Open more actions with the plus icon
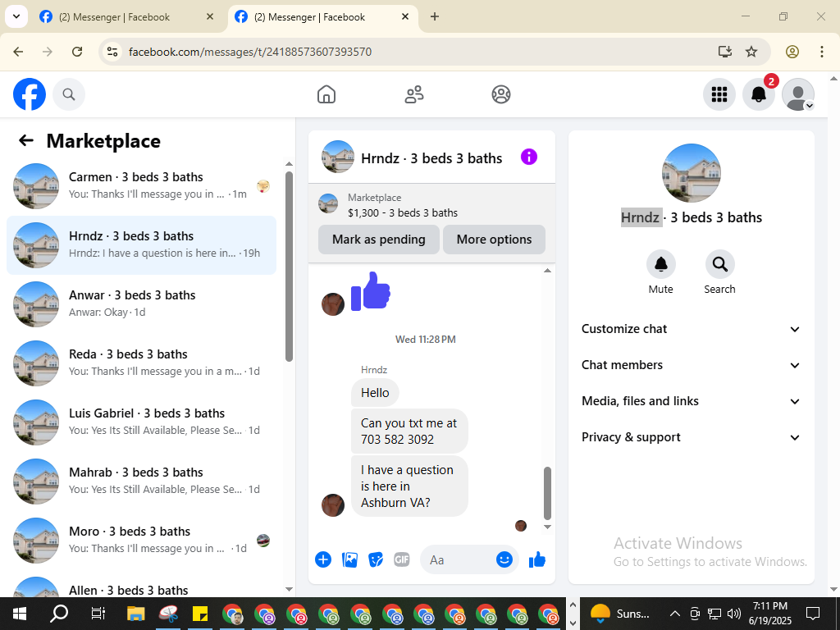 tap(323, 559)
